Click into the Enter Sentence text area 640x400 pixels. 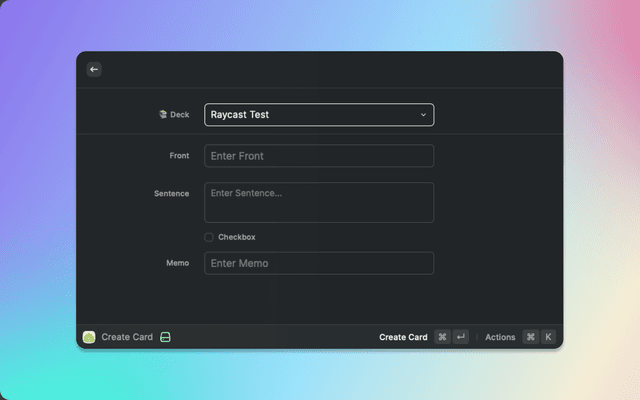[x=319, y=202]
